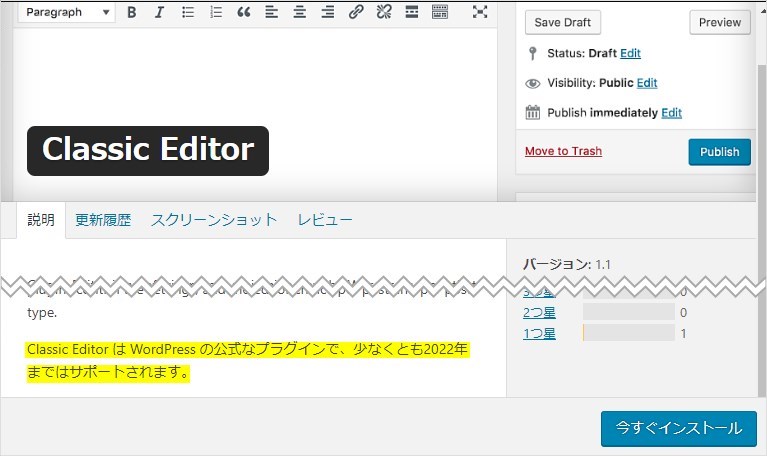Open the Paragraph format dropdown
This screenshot has width=767, height=456.
point(67,12)
